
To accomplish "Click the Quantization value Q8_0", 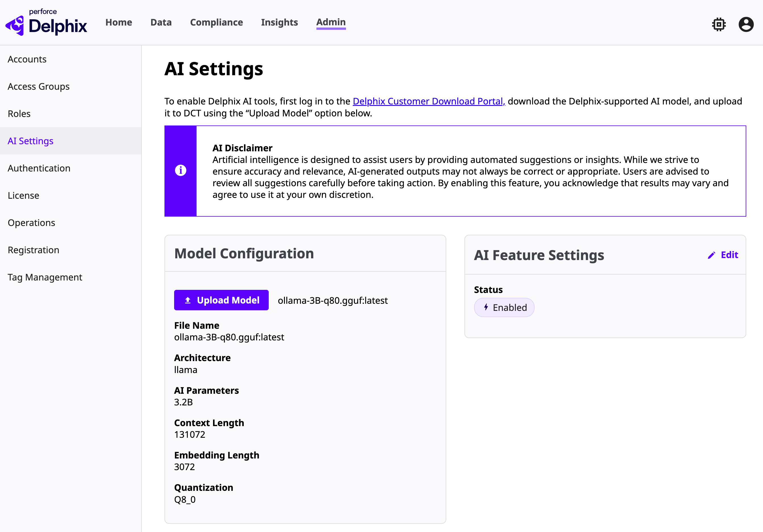I will click(x=185, y=499).
